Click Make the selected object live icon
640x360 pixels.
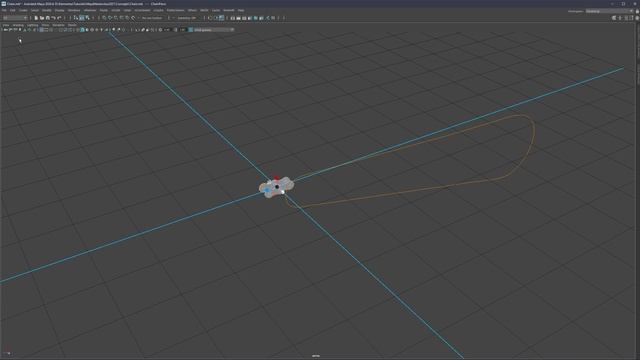pyautogui.click(x=133, y=18)
